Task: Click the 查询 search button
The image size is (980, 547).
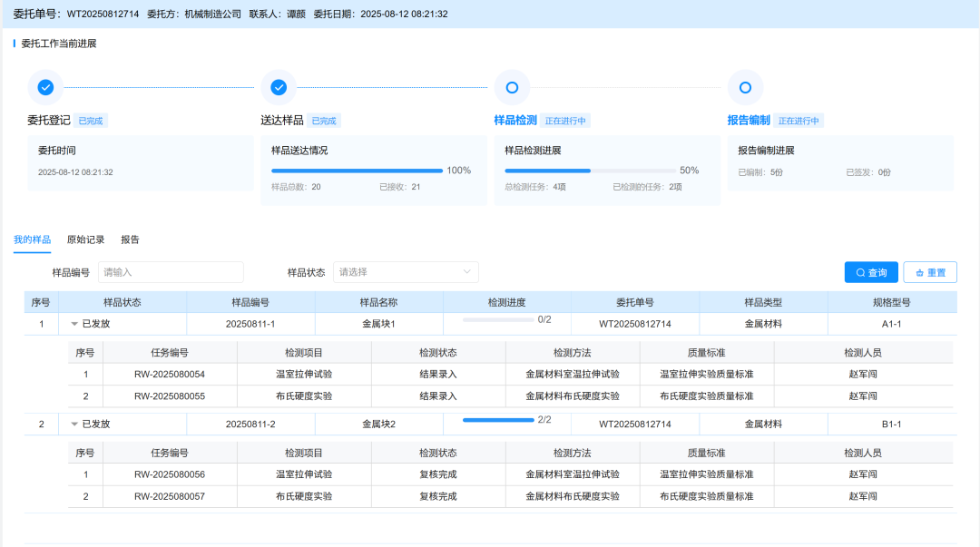Action: (870, 272)
